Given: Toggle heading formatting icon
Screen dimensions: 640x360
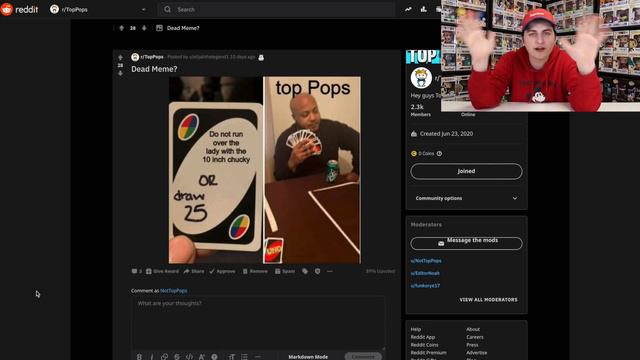Looking at the screenshot, I should 231,357.
